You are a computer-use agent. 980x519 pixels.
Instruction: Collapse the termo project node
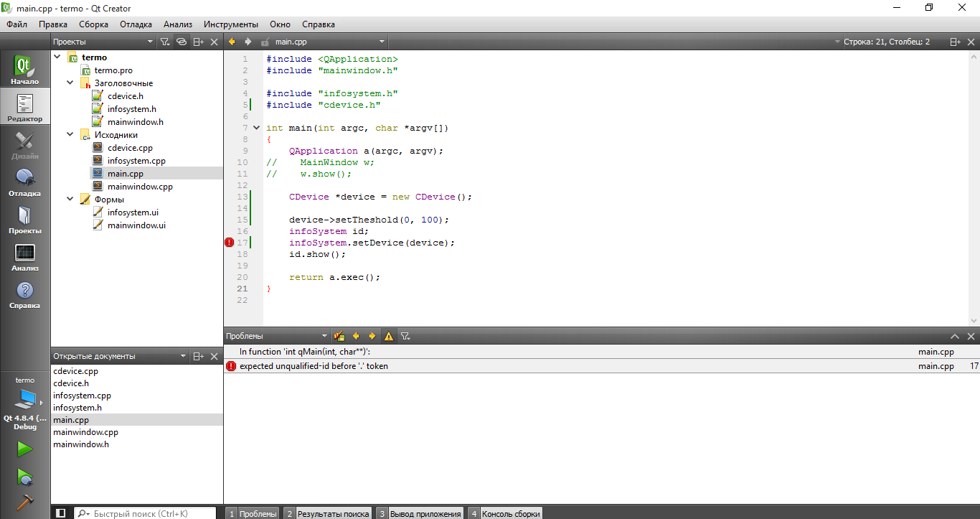click(x=57, y=57)
